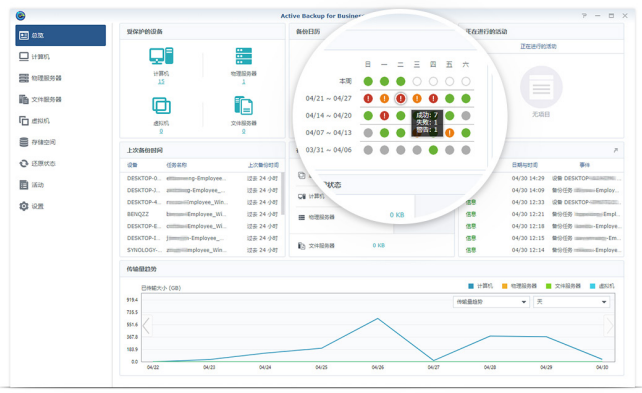Select the log entry dated 04/30 14:09
Viewport: 642px width, 393px height.
541,190
